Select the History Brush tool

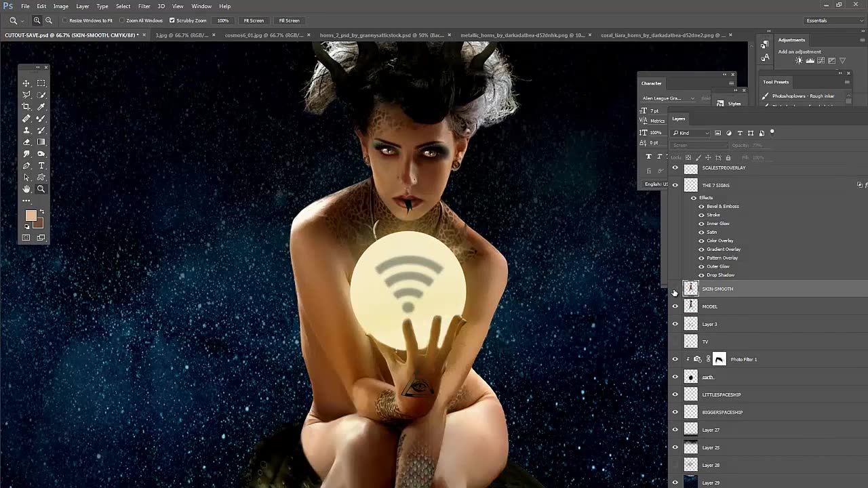point(41,130)
